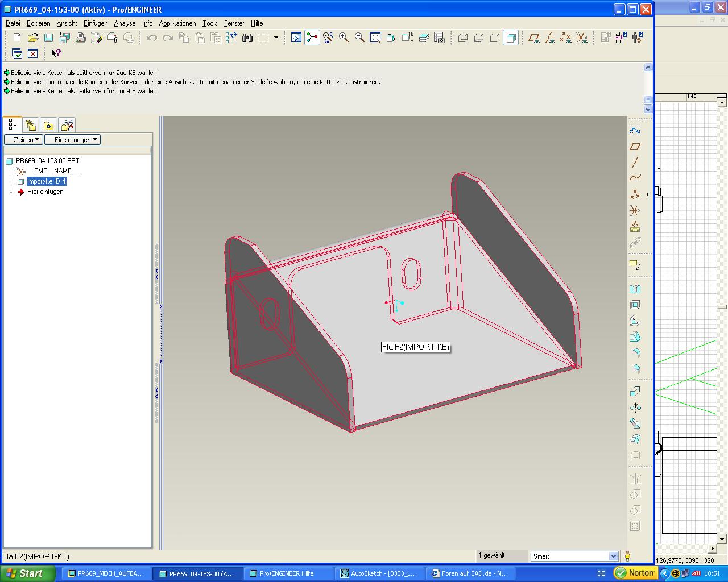Switch to no hidden display mode

tap(495, 38)
